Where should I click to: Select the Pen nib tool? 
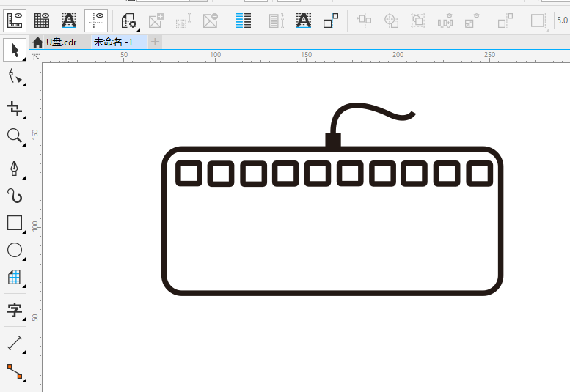click(15, 169)
